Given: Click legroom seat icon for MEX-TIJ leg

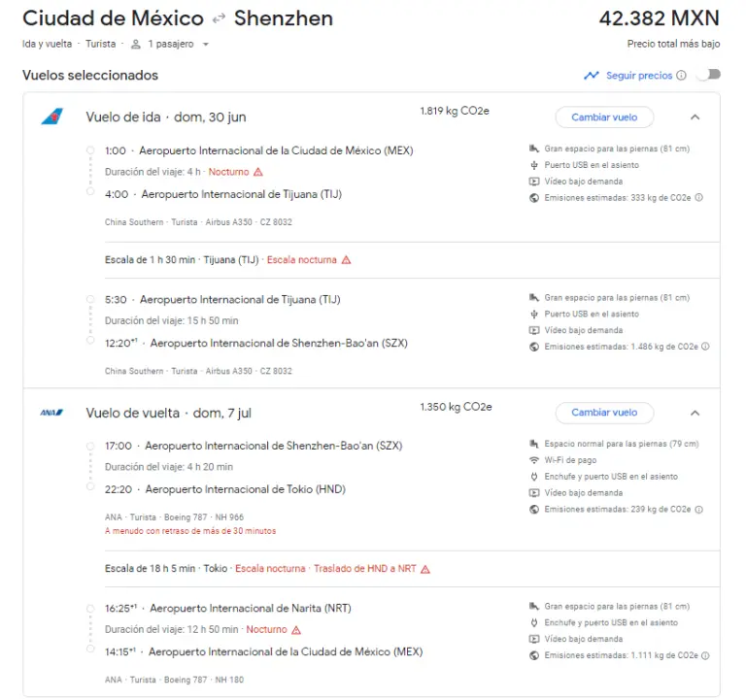Looking at the screenshot, I should [534, 149].
